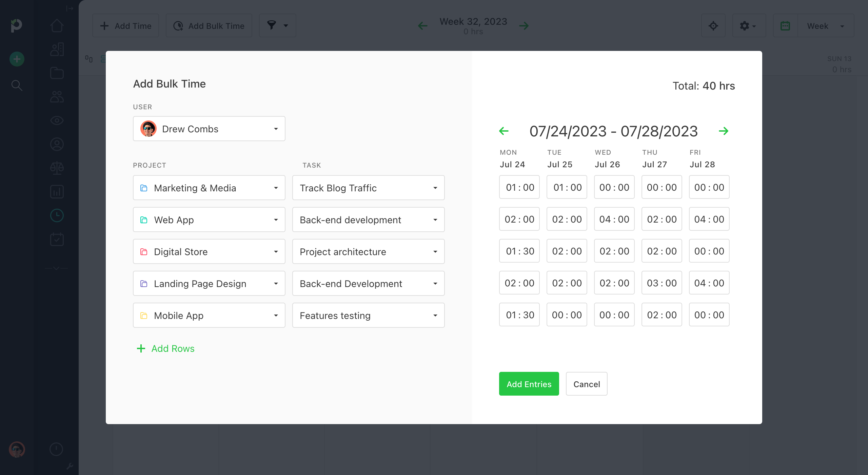Collapse the sidebar using the arrow icon
This screenshot has height=475, width=868.
(x=70, y=8)
